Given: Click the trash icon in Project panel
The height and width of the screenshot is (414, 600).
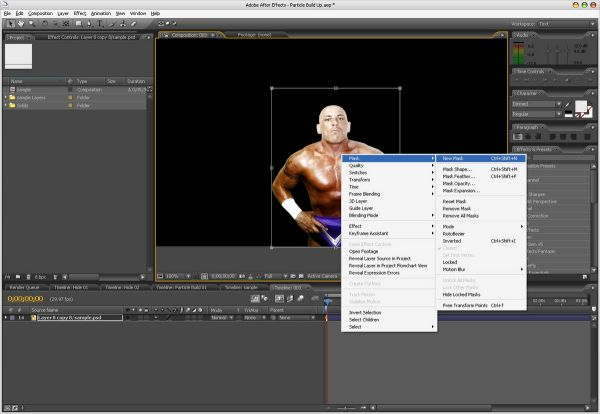Looking at the screenshot, I should coord(55,277).
